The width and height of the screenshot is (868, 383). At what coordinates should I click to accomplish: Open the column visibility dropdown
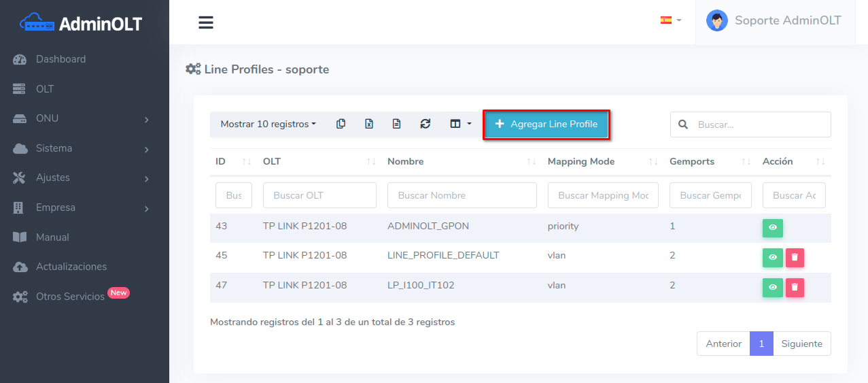tap(460, 124)
